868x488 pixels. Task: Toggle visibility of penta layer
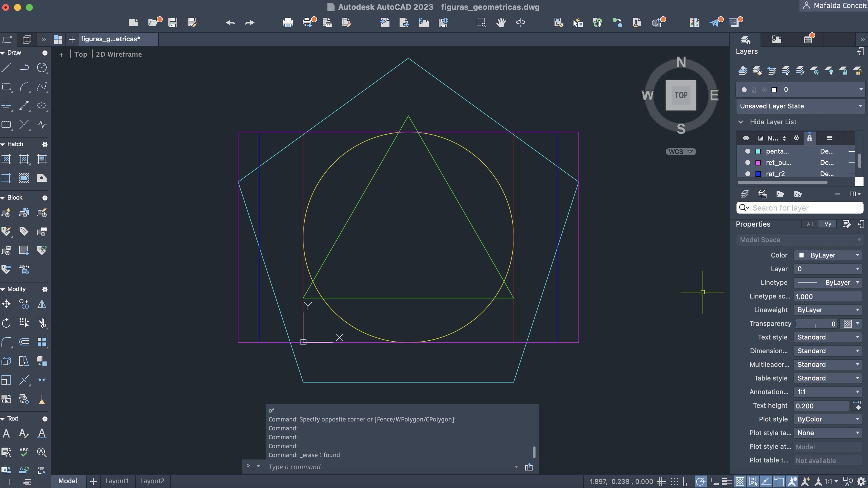coord(748,151)
